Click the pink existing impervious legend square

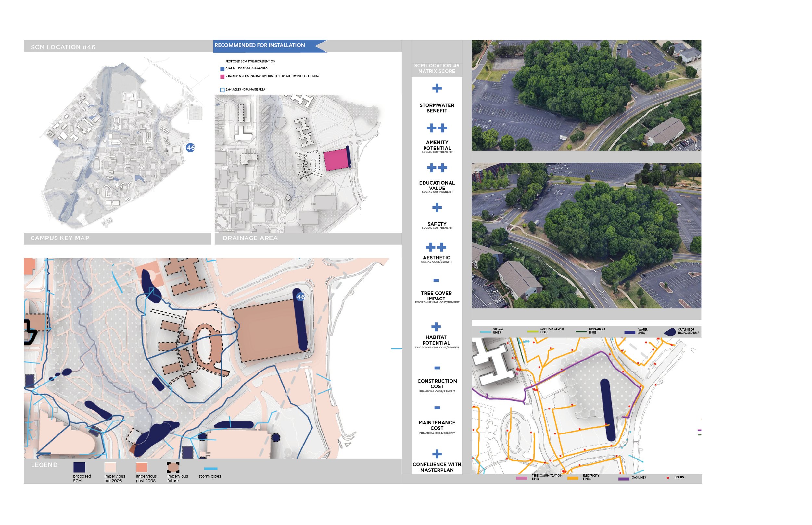click(222, 76)
